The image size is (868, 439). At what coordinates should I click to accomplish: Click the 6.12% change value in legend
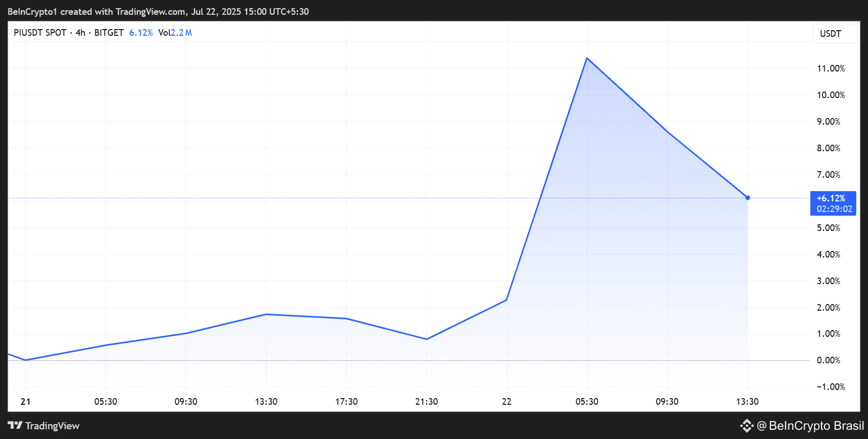click(141, 33)
